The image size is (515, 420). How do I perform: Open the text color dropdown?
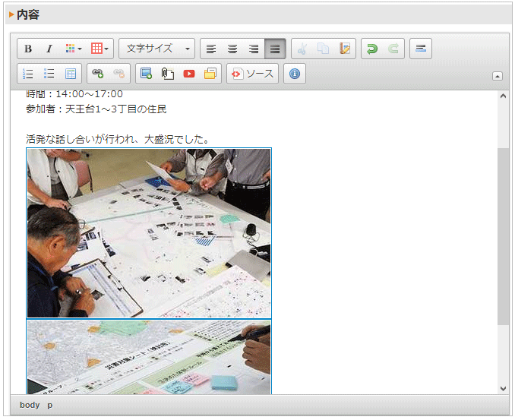click(x=74, y=49)
